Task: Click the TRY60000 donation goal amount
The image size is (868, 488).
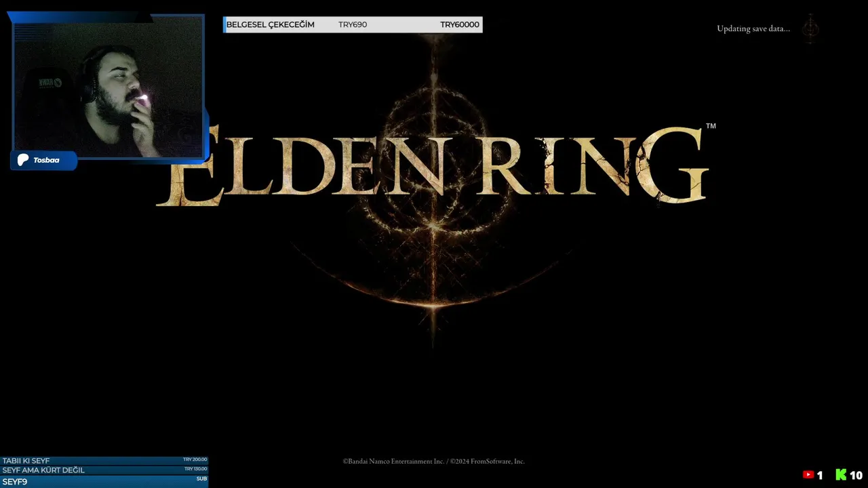Action: (460, 24)
